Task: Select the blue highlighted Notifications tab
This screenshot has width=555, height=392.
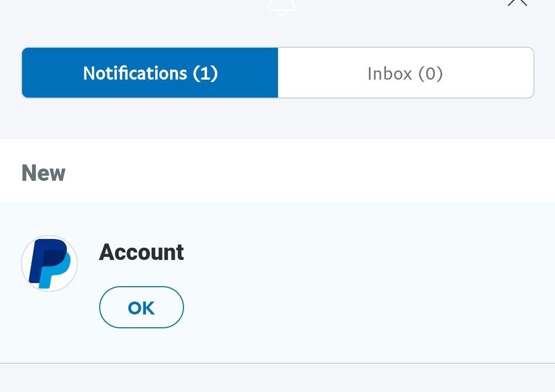Action: point(150,73)
